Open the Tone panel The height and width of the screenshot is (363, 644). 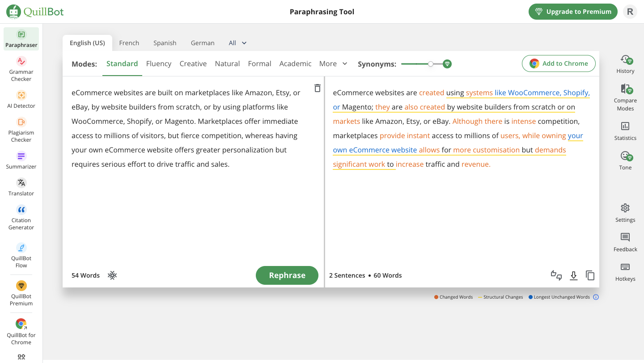tap(625, 161)
